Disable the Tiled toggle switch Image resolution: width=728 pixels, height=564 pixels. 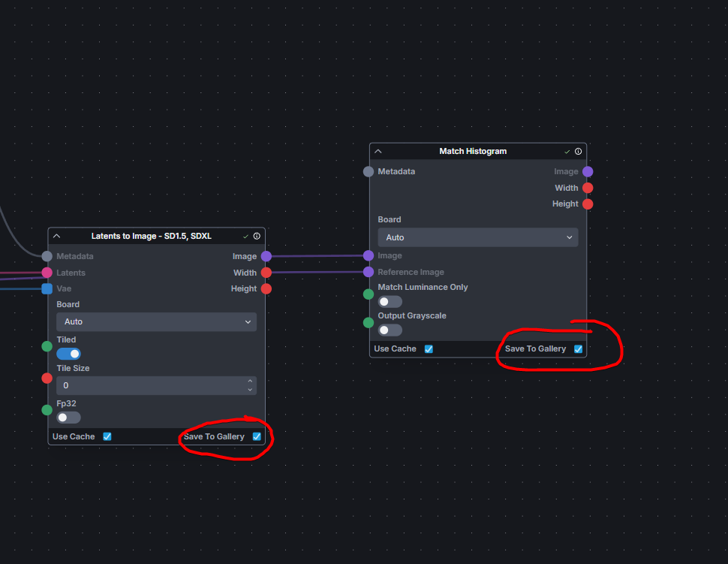click(68, 354)
